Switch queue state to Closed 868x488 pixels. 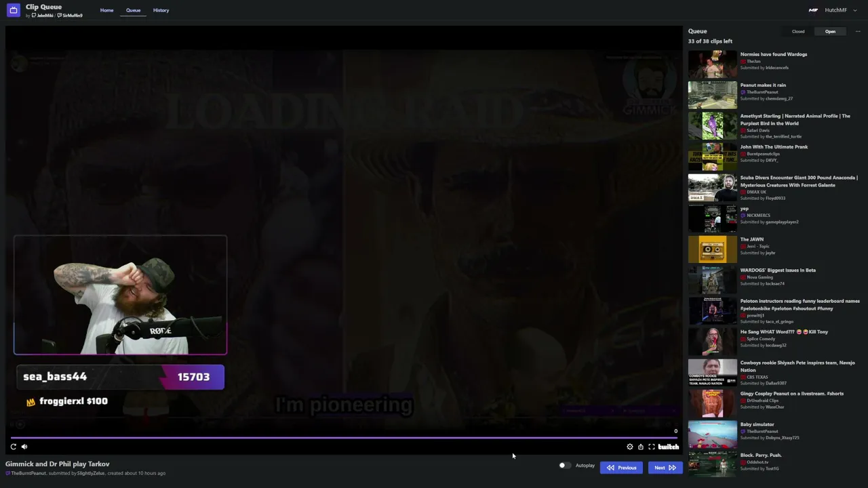pos(798,31)
